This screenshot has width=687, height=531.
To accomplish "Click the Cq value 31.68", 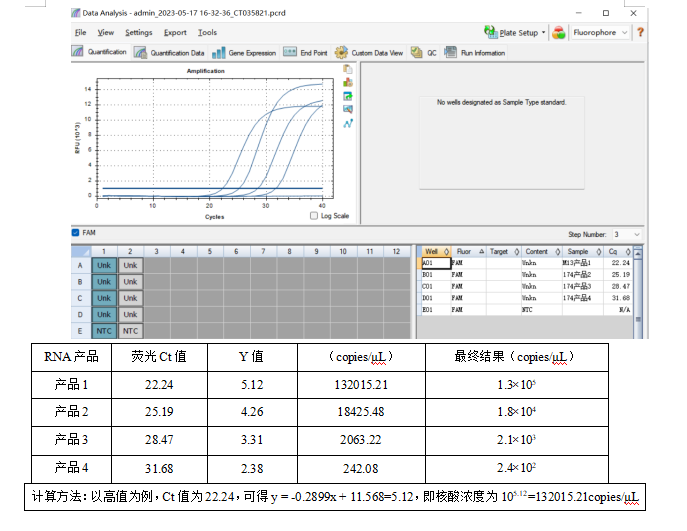I will click(620, 298).
